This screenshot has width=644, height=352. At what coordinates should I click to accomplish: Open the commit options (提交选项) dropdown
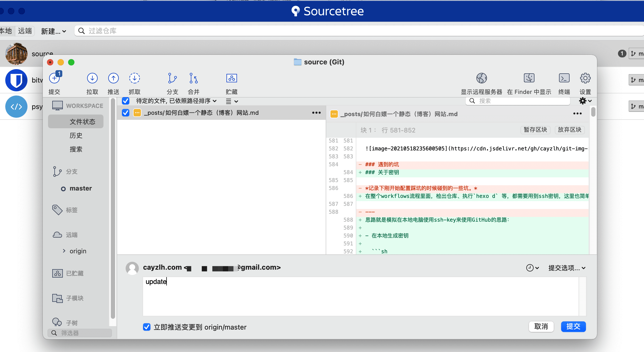tap(567, 268)
